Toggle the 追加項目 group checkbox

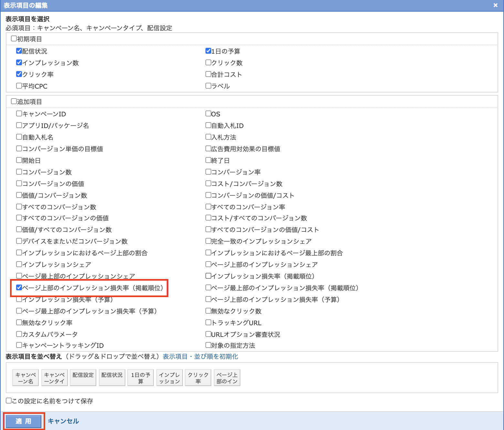pyautogui.click(x=14, y=102)
